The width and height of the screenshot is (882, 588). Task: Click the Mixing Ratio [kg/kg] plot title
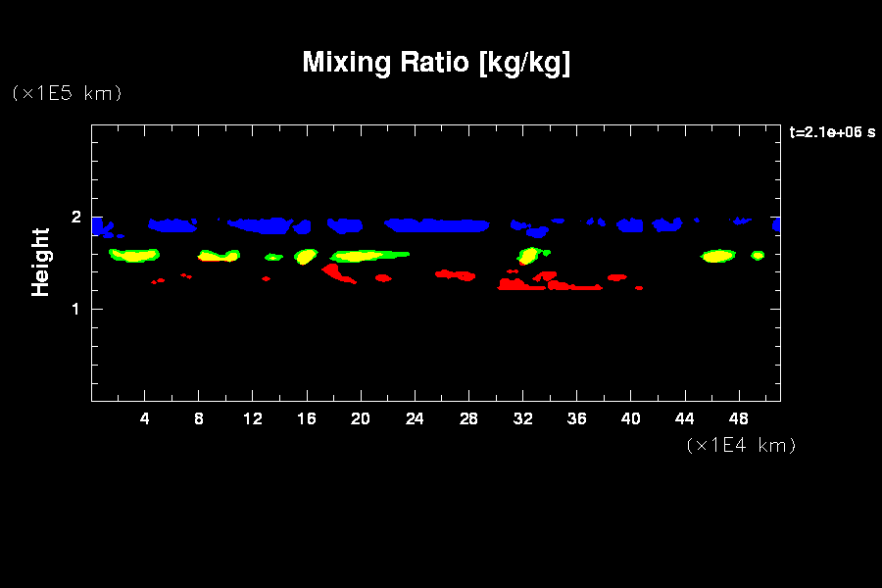coord(436,63)
